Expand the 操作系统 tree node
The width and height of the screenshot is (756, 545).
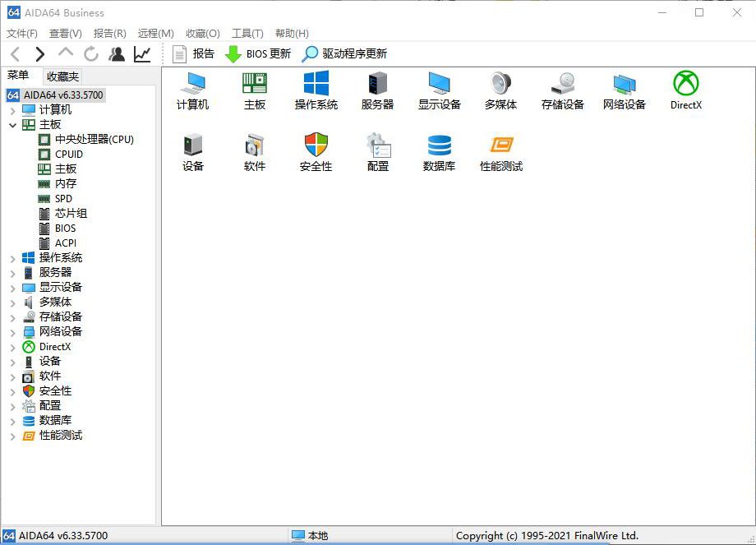[12, 258]
